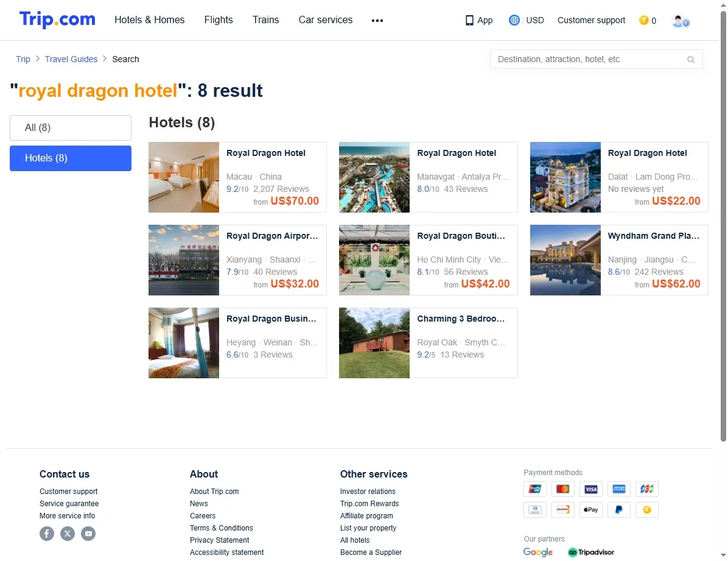This screenshot has width=728, height=561.
Task: Click the Google partner logo
Action: point(537,552)
